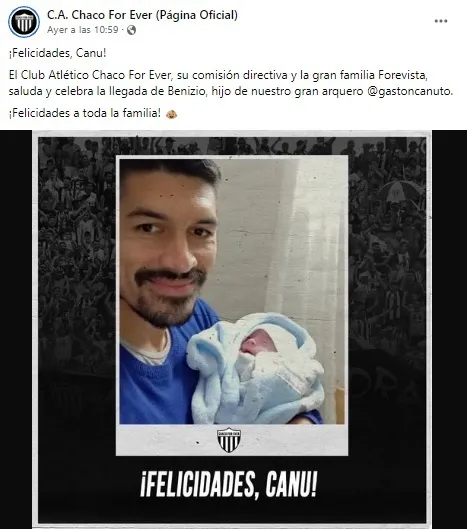Open the @gastoncanuto mention
The height and width of the screenshot is (529, 467).
pos(409,91)
